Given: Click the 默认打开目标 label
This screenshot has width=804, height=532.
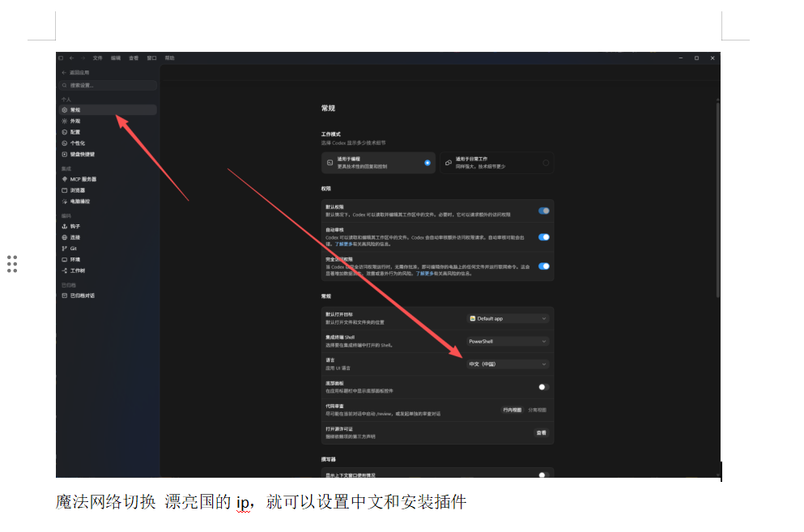Looking at the screenshot, I should (339, 314).
